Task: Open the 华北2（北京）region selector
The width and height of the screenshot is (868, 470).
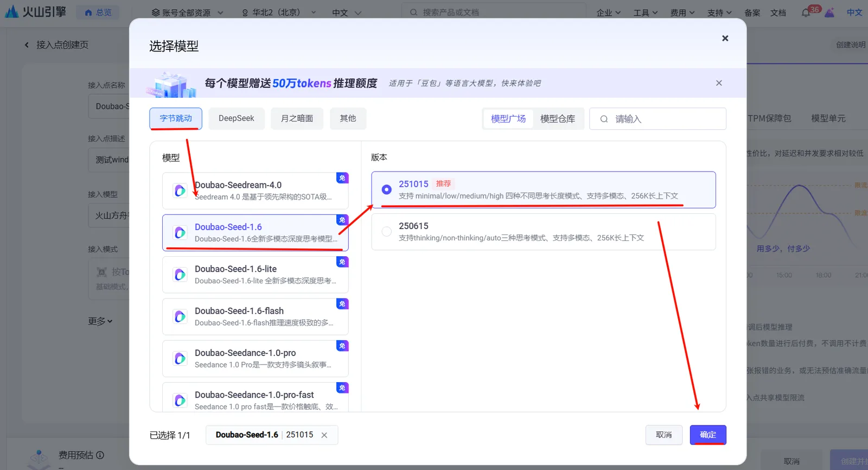Action: 279,12
